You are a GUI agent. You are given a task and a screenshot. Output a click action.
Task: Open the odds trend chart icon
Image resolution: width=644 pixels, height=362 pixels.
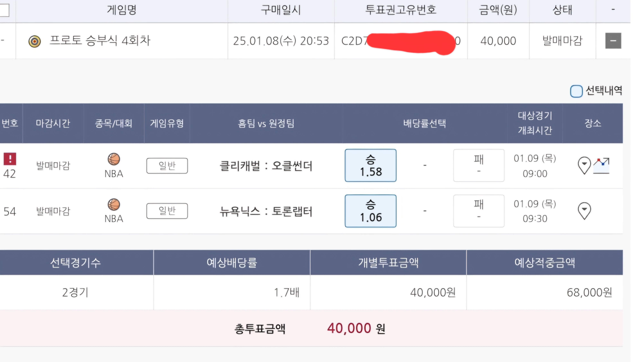coord(601,165)
